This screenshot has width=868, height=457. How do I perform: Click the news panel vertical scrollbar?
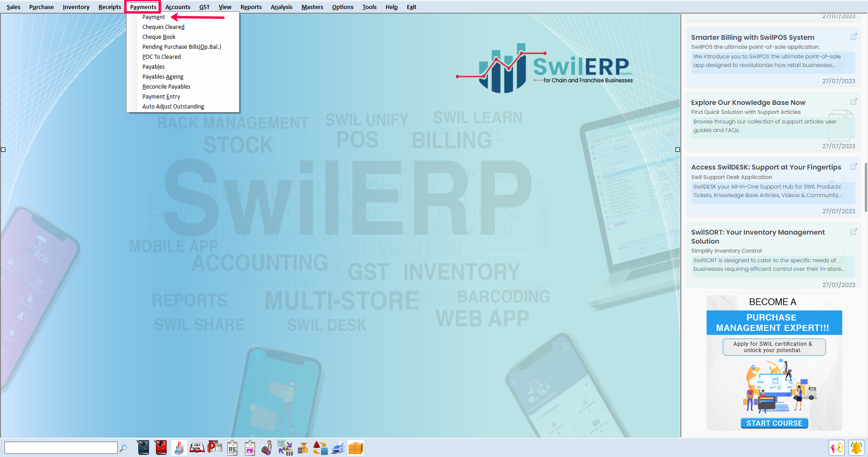(866, 187)
